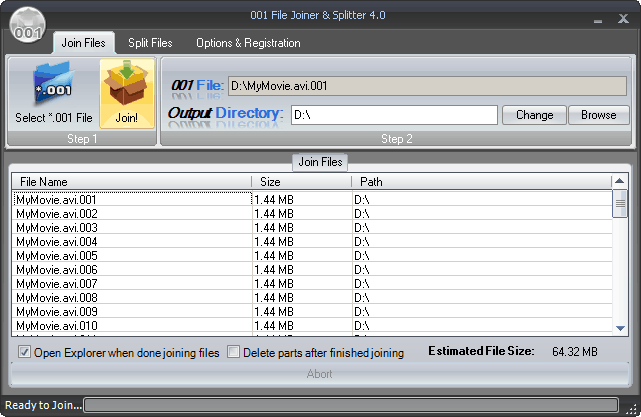The width and height of the screenshot is (641, 417).
Task: Click the 001 File path field
Action: pos(427,86)
